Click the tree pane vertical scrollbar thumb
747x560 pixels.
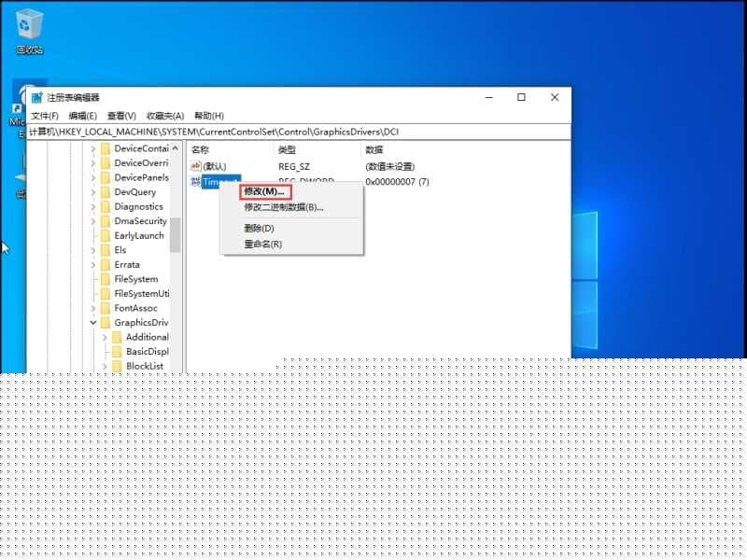click(176, 235)
